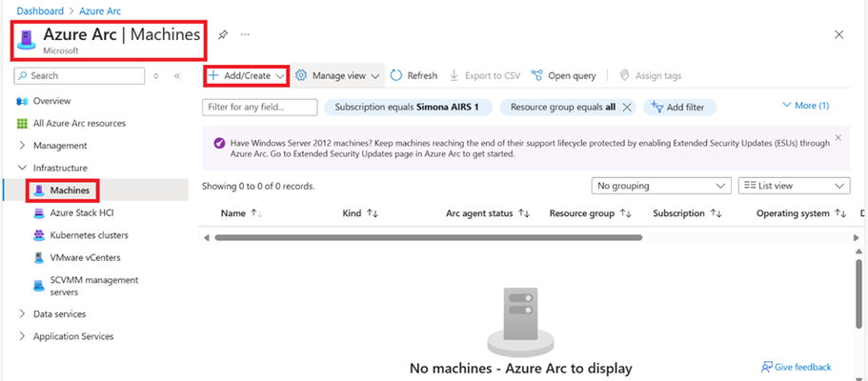
Task: Open the Manage view menu
Action: pos(338,76)
